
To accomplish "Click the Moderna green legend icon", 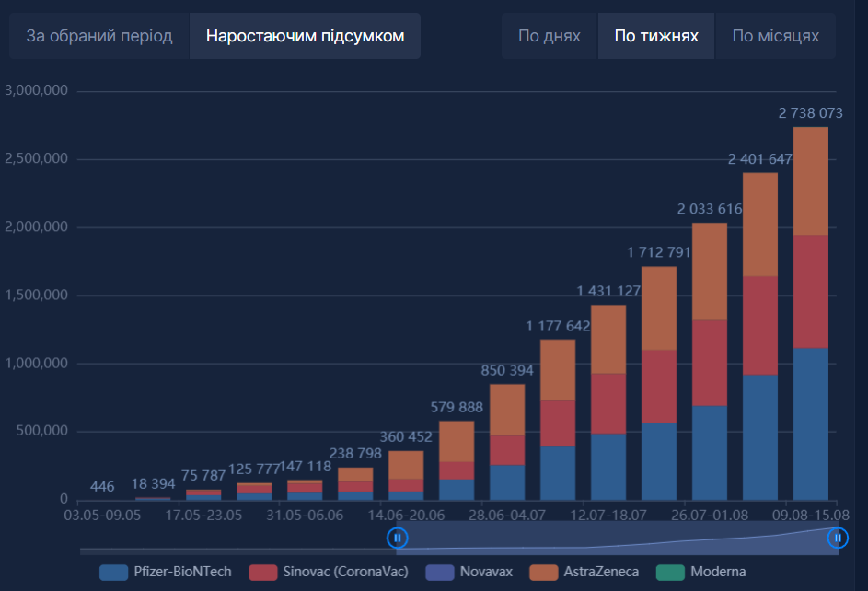I will (x=669, y=572).
